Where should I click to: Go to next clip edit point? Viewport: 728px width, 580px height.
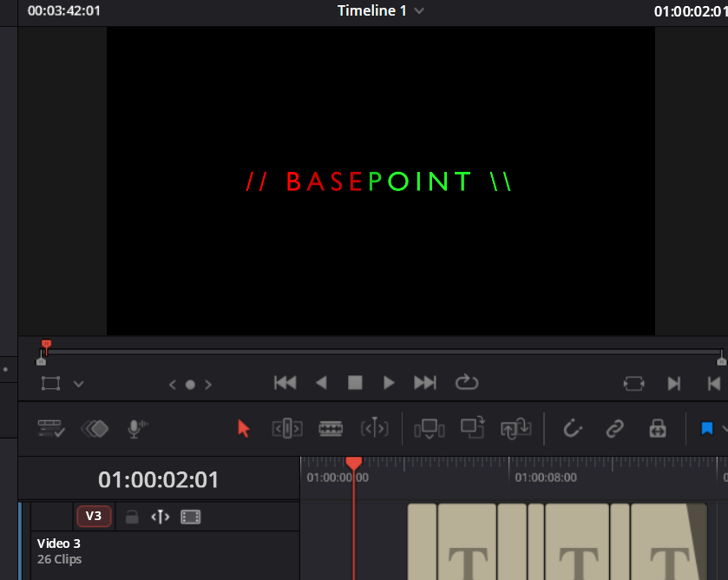point(673,384)
